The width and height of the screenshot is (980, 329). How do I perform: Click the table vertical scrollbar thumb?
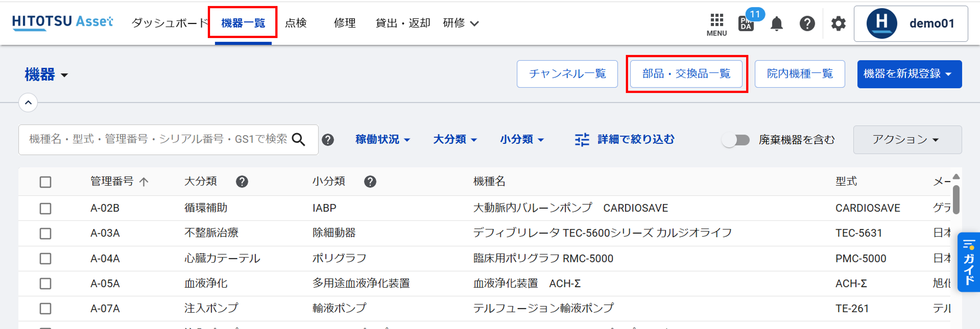tap(956, 200)
